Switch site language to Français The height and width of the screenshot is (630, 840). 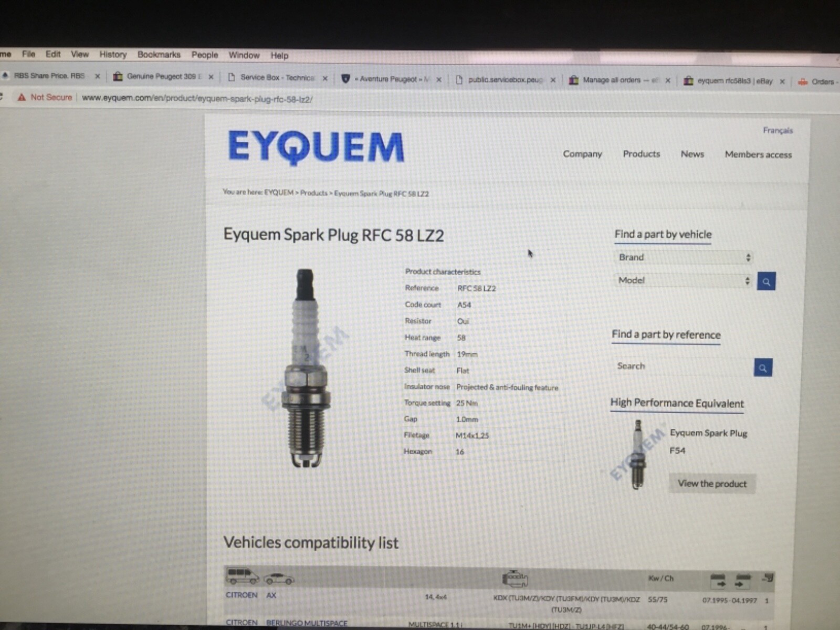tap(778, 130)
